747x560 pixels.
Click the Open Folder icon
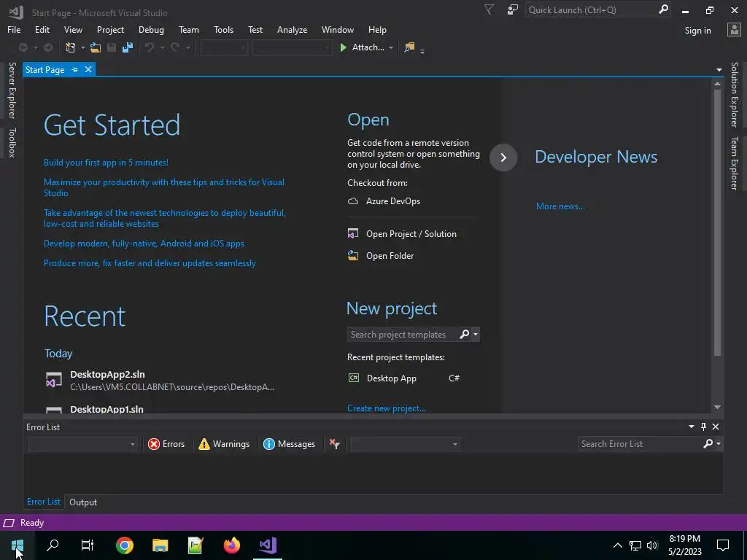pyautogui.click(x=353, y=256)
